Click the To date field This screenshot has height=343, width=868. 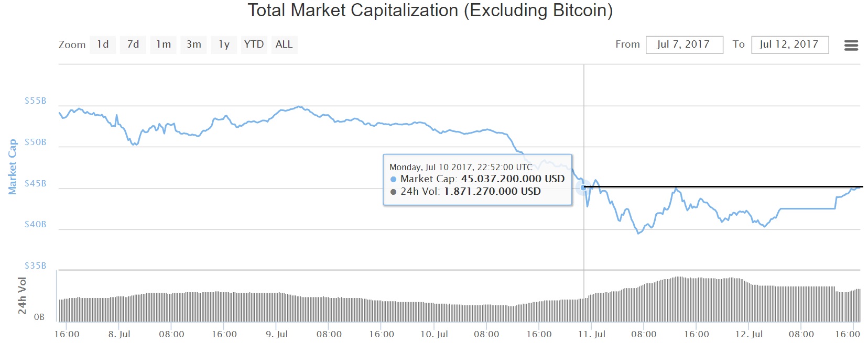[x=789, y=45]
